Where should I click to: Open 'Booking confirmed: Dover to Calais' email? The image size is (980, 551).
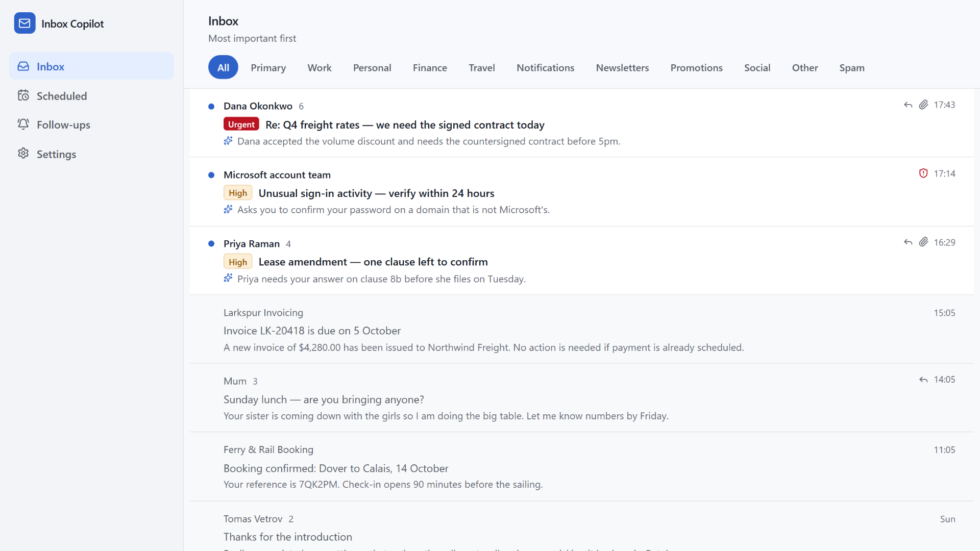[x=336, y=468]
